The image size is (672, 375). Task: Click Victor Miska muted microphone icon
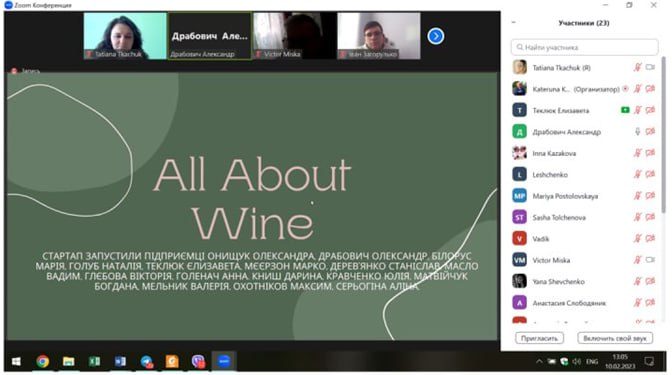tap(638, 260)
